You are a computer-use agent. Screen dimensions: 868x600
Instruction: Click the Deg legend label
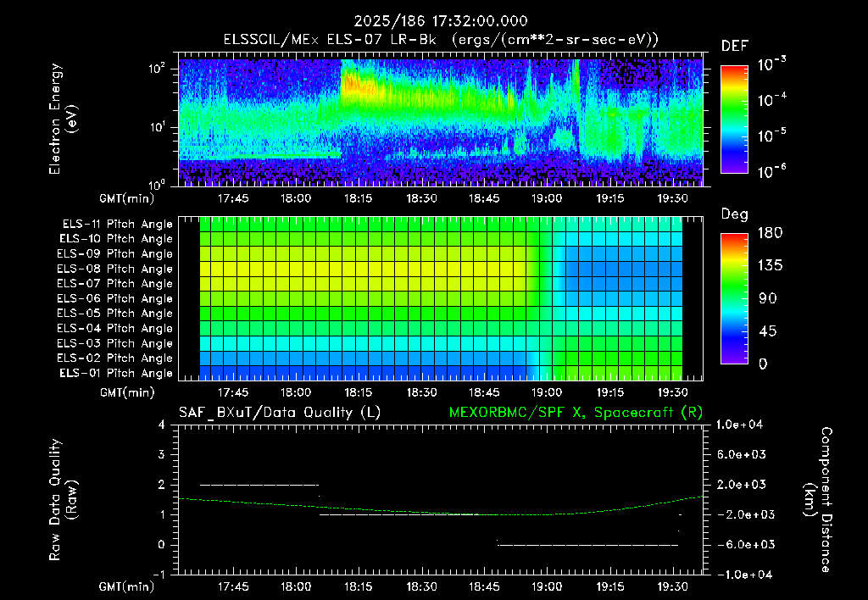(735, 214)
